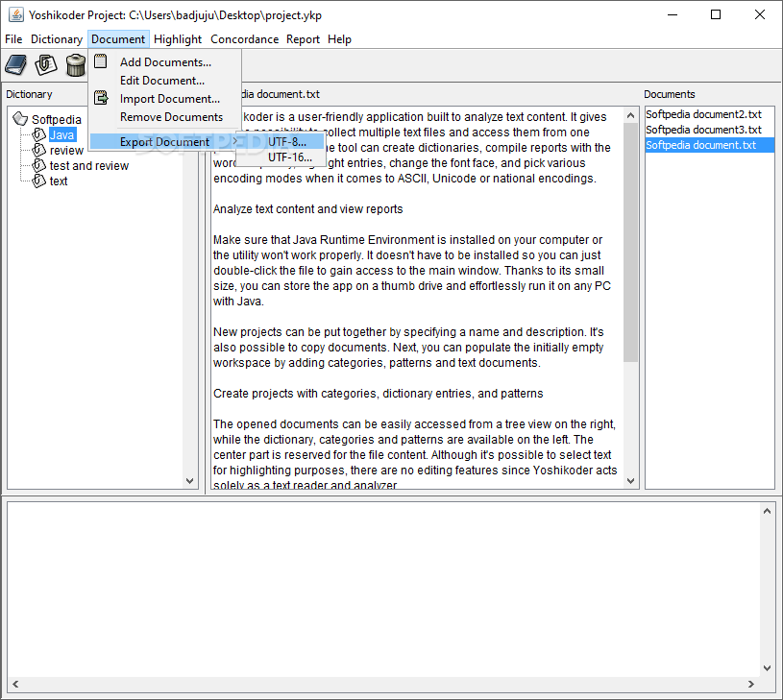The height and width of the screenshot is (700, 783).
Task: Click the dictionary panel scroll down arrow
Action: [x=190, y=480]
